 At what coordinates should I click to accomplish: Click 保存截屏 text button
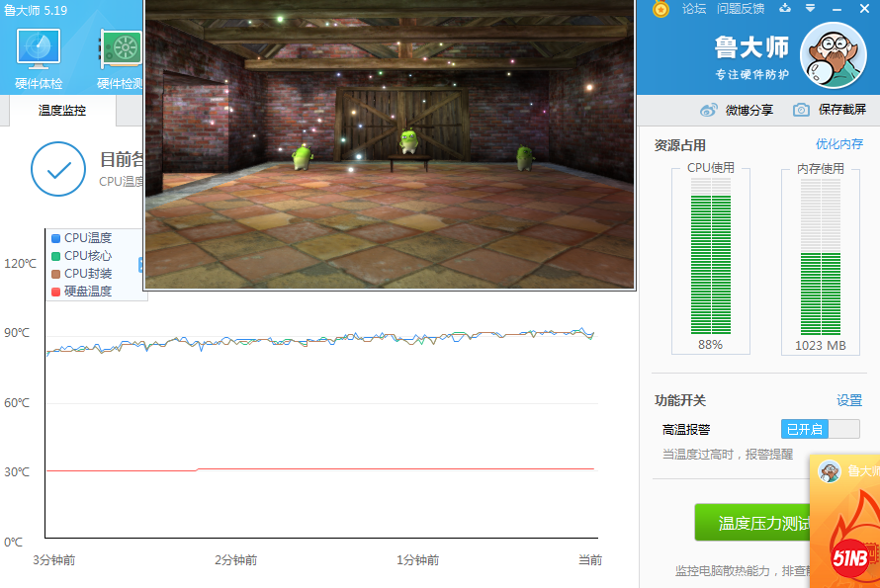841,110
